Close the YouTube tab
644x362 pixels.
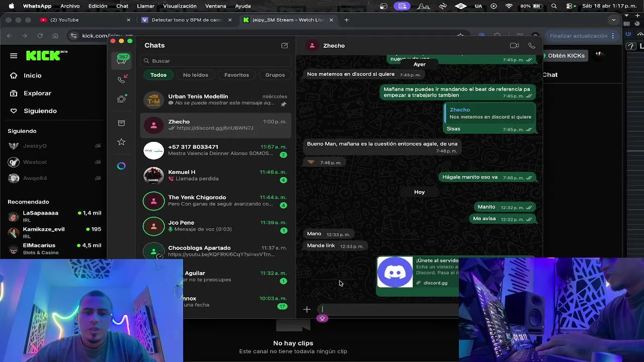(x=128, y=20)
